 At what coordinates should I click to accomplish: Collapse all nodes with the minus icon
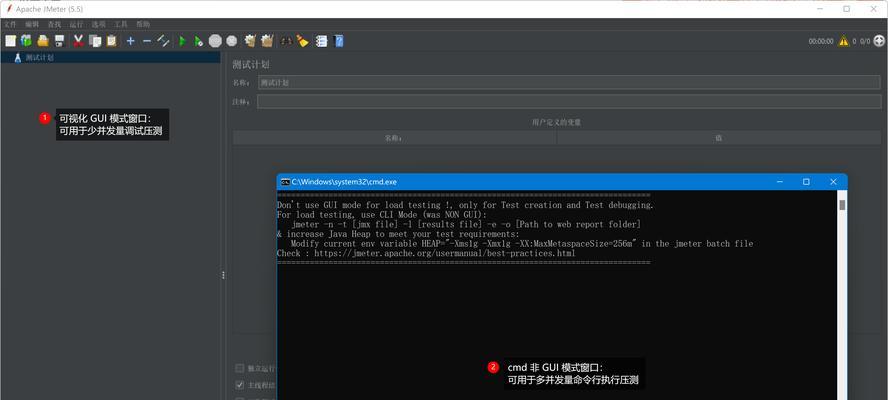pyautogui.click(x=147, y=41)
